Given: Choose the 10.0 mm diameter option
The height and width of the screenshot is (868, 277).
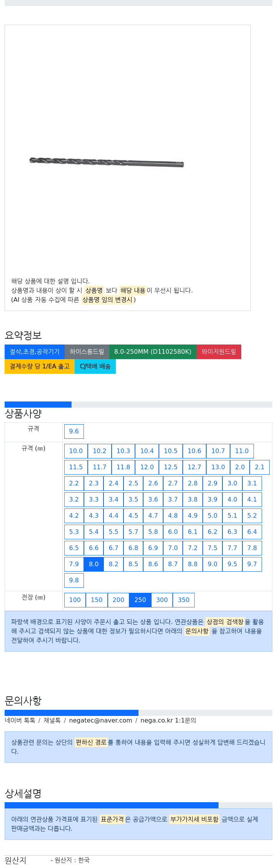Looking at the screenshot, I should click(x=76, y=451).
